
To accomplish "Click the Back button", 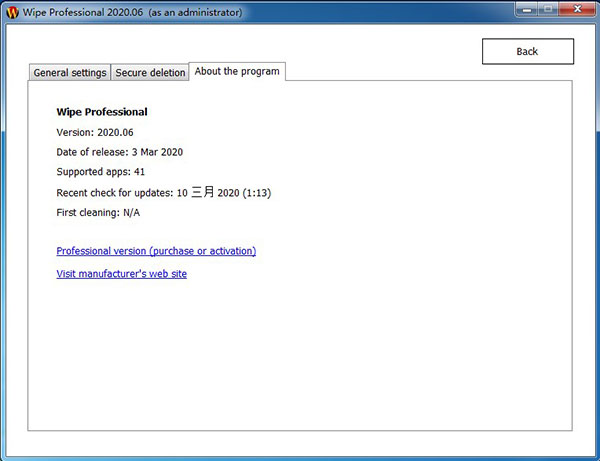I will point(528,51).
